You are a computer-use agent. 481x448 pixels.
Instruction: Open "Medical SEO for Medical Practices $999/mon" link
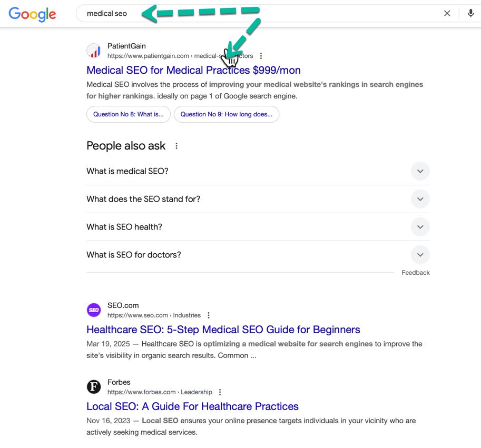(x=193, y=70)
